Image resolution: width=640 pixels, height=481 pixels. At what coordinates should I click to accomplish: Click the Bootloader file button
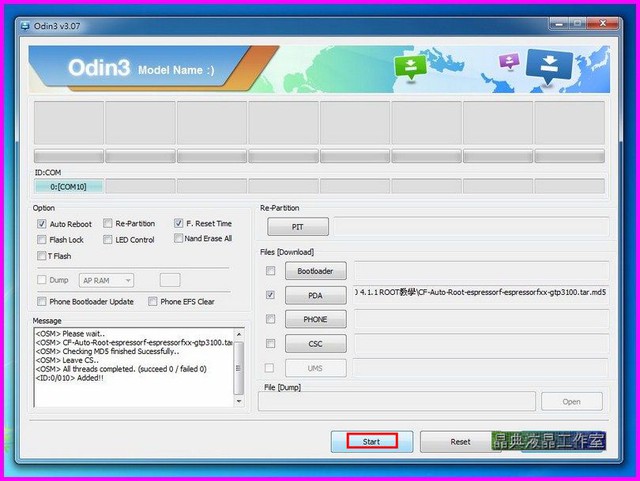(315, 271)
